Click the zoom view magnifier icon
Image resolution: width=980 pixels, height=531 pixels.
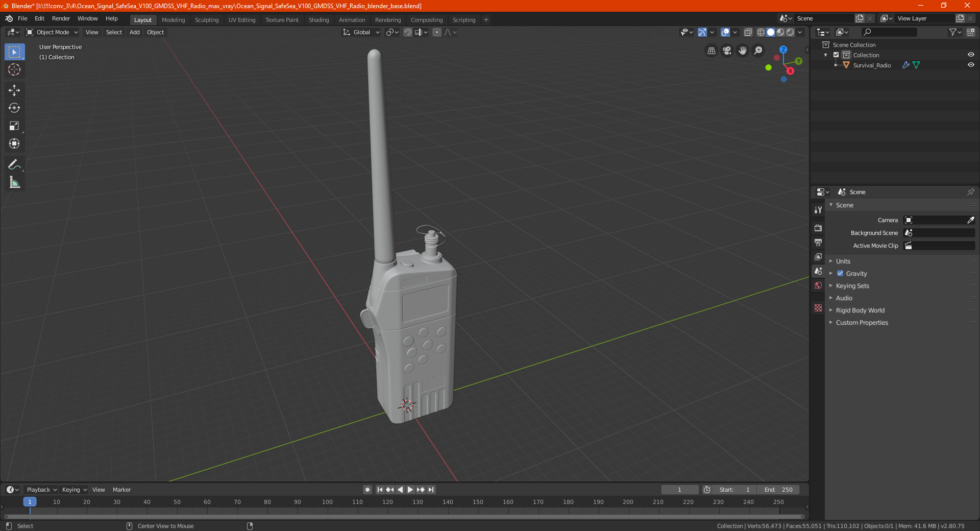click(758, 51)
